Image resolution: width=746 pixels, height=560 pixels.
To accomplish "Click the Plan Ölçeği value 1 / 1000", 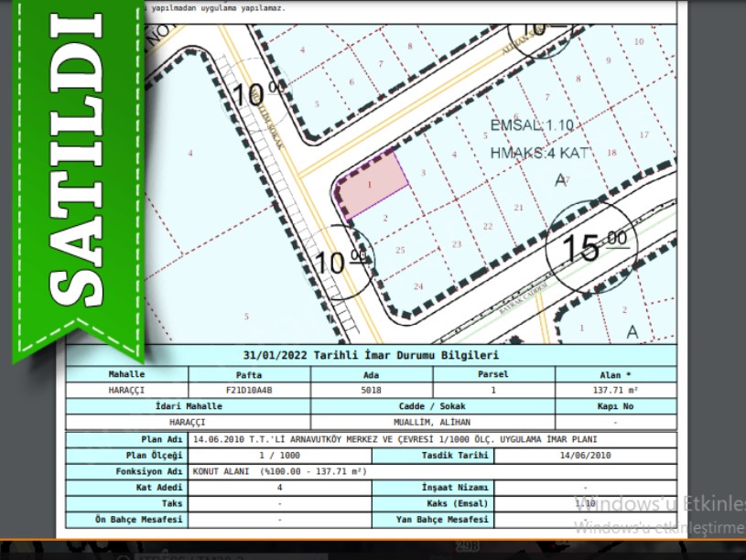I will click(x=279, y=455).
